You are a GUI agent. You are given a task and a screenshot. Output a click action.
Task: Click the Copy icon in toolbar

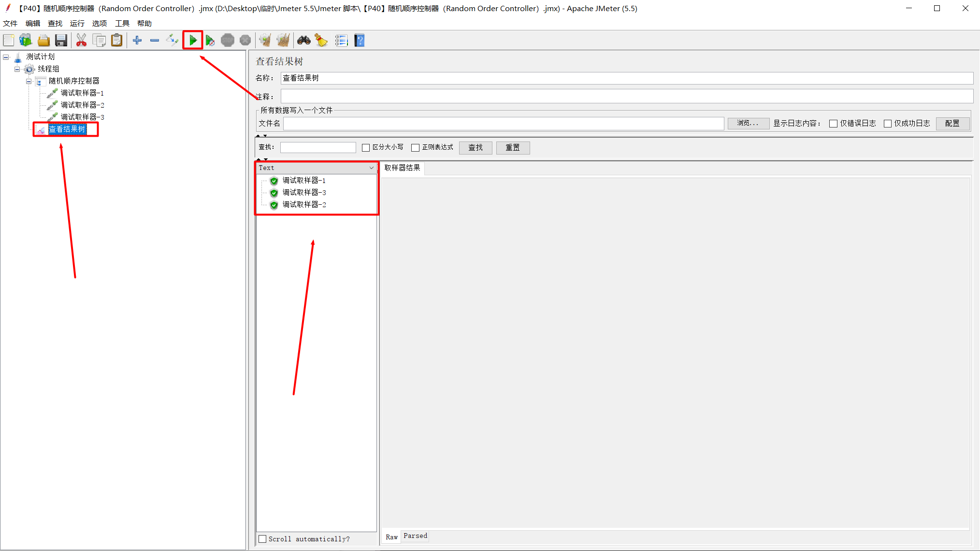click(99, 41)
